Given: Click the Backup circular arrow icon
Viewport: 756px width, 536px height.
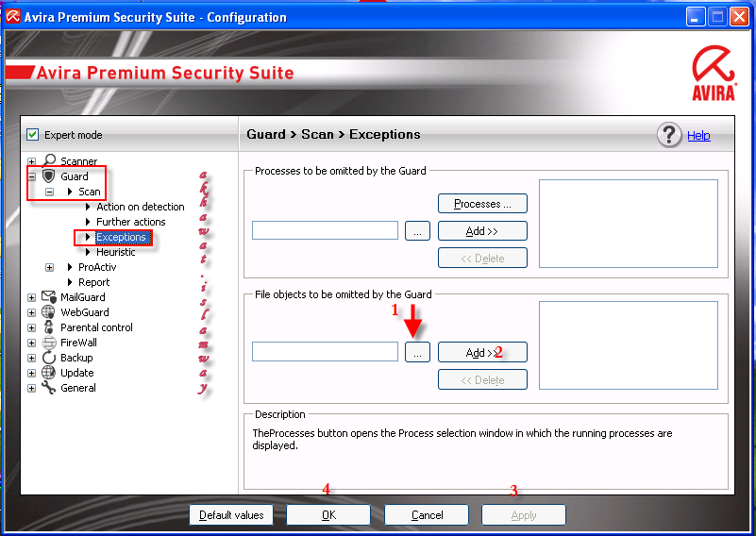Looking at the screenshot, I should [x=49, y=358].
